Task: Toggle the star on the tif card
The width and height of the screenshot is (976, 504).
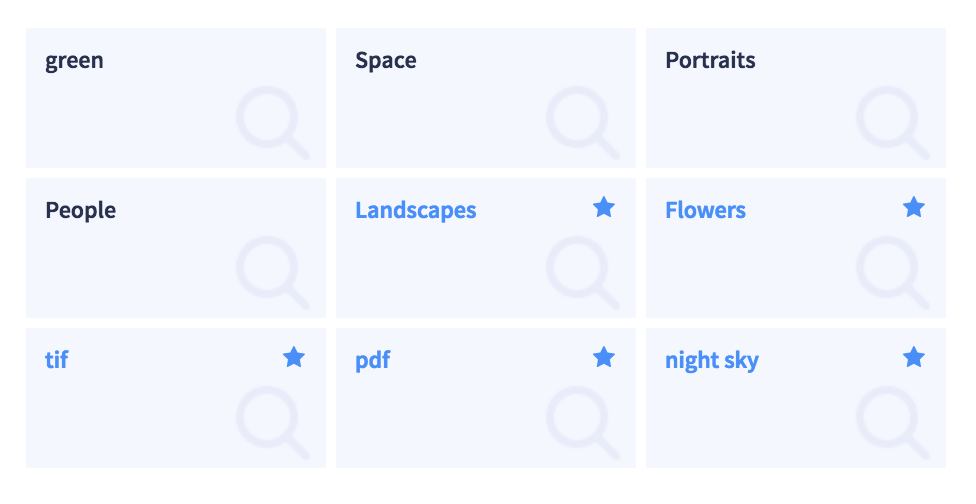Action: [x=294, y=358]
